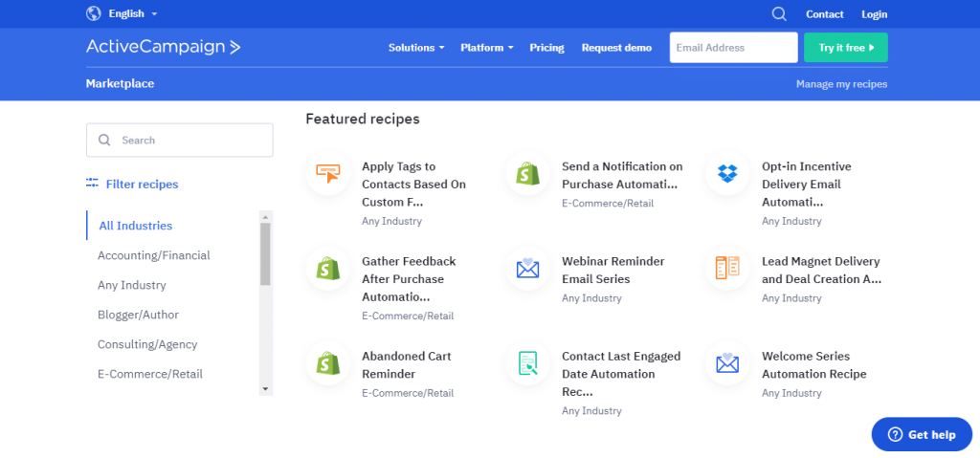
Task: Click the Filter recipes sliders icon
Action: (93, 183)
